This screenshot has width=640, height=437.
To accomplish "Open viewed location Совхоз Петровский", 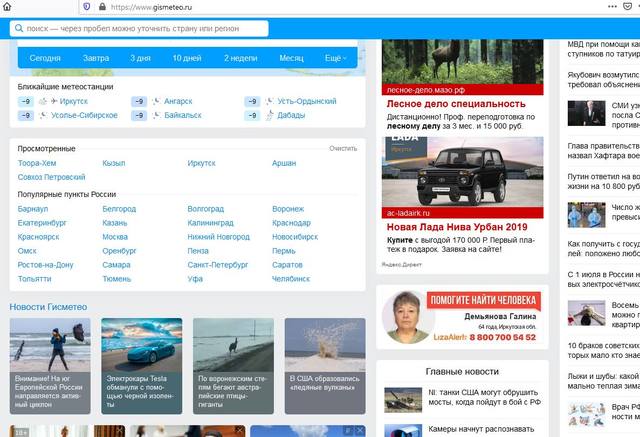I will tap(51, 177).
